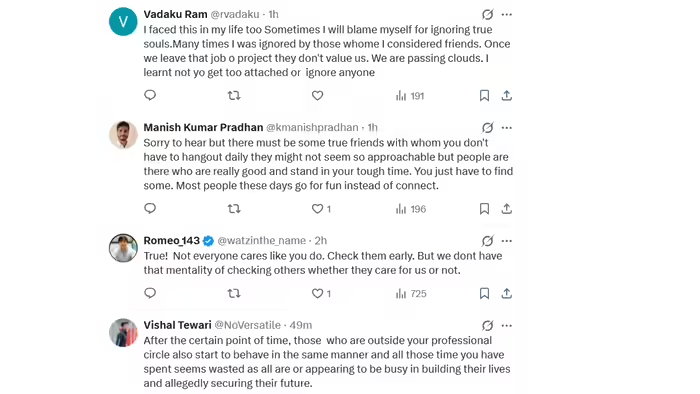Like Vadaku Ram's tweet
Viewport: 700px width, 394px height.
tap(317, 95)
